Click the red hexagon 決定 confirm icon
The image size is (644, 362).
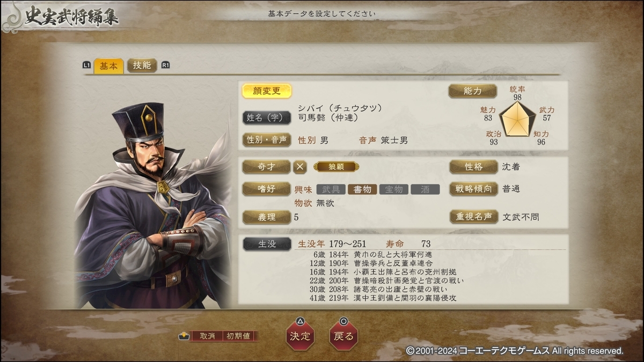(x=300, y=334)
